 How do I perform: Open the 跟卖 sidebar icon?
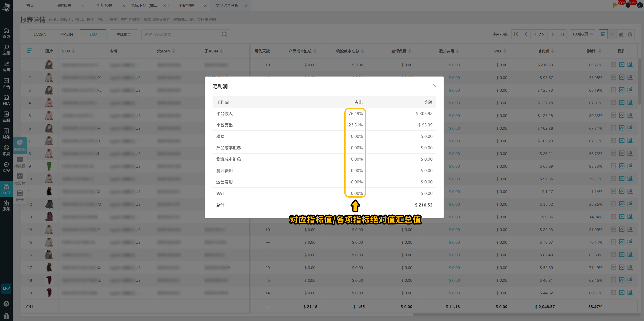[6, 150]
